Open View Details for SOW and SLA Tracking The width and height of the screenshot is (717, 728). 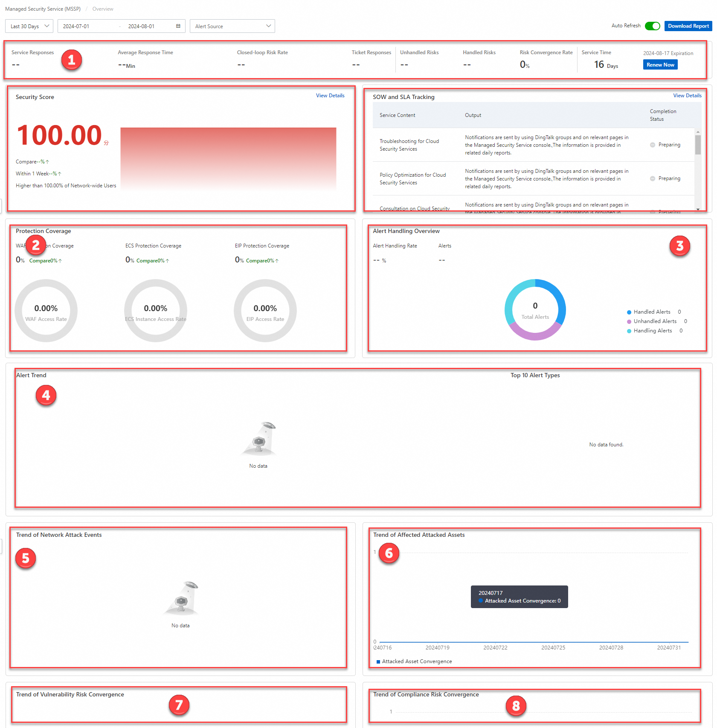pos(687,96)
